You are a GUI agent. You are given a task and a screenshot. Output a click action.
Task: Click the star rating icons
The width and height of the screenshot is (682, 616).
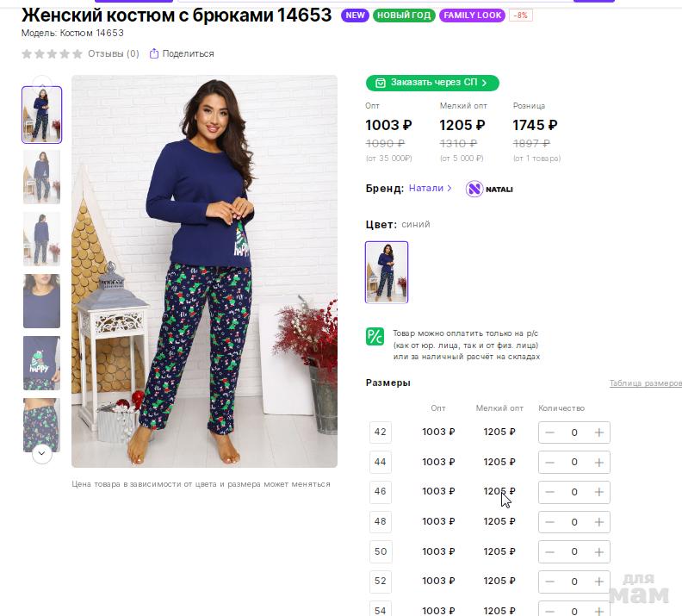point(52,53)
